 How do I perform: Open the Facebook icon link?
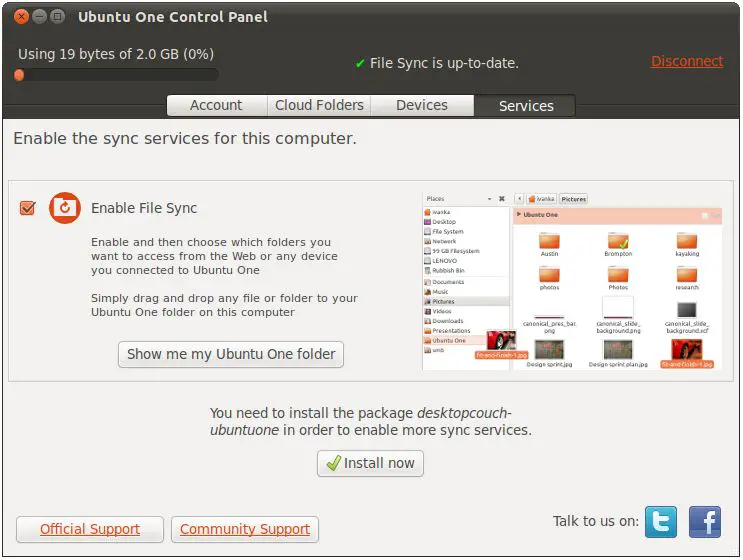point(704,522)
